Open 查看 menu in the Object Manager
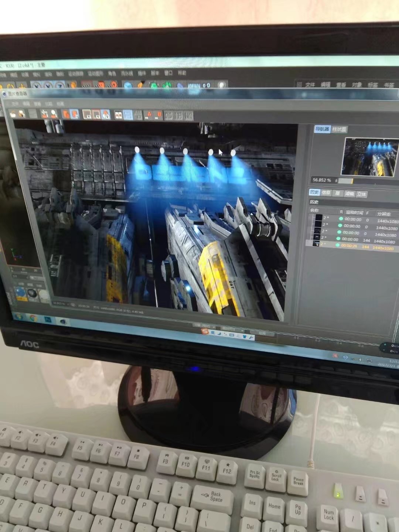This screenshot has height=532, width=399. 341,85
